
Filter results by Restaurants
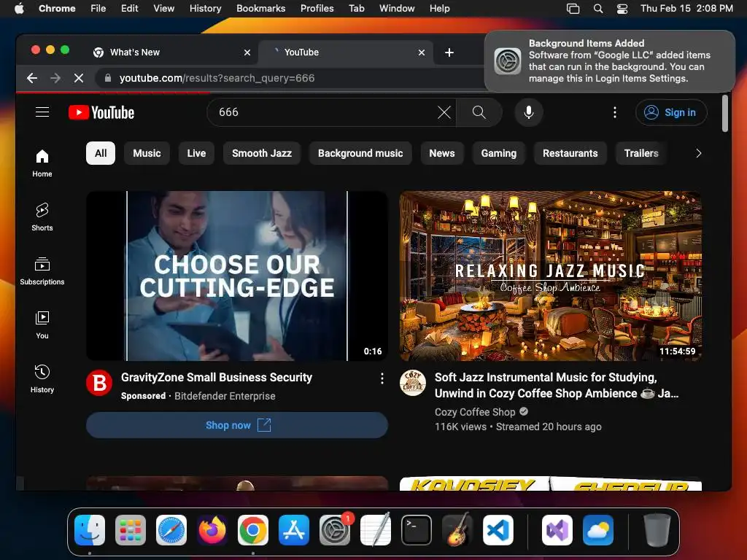[570, 153]
